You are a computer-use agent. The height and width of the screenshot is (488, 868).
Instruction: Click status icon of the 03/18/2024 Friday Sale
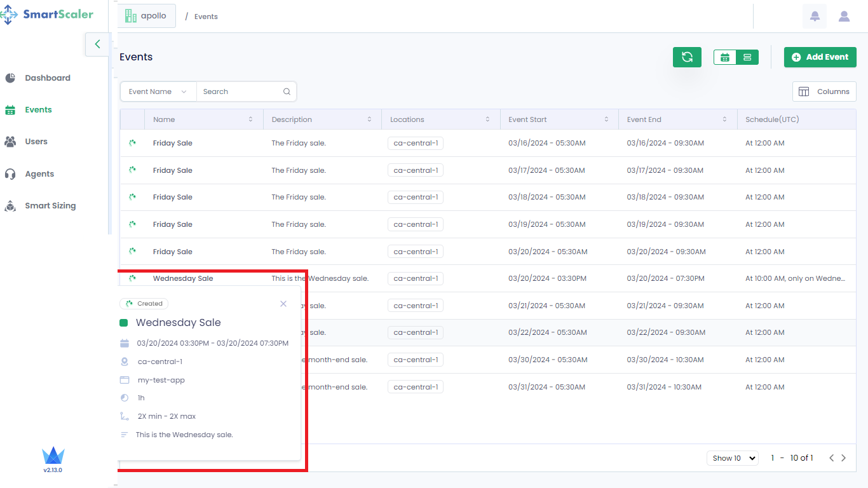click(x=132, y=197)
